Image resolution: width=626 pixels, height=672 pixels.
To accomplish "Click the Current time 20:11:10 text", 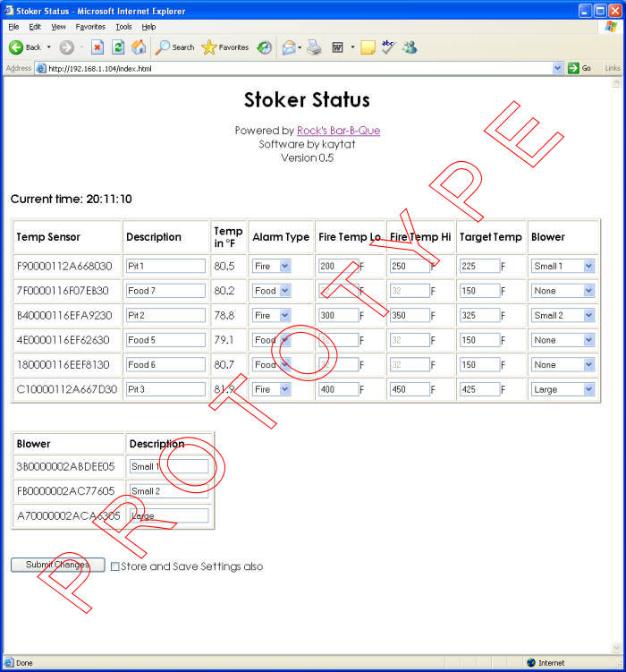I will [x=71, y=199].
